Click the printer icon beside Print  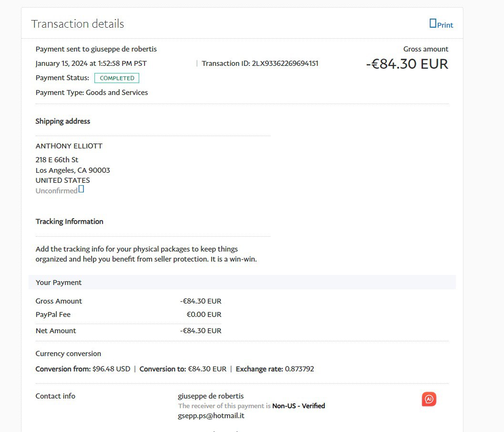coord(433,23)
